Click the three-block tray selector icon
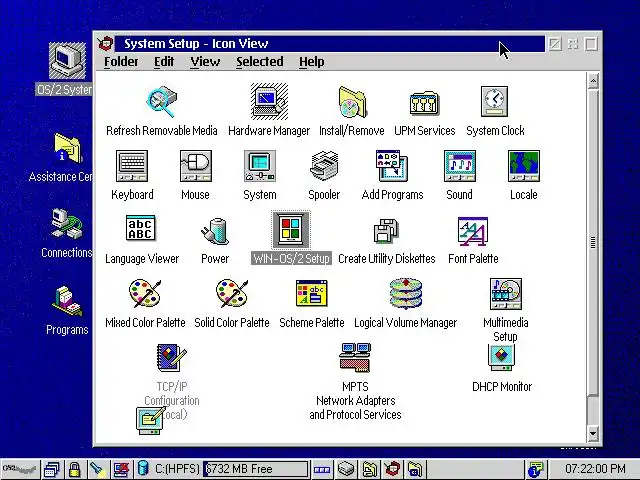The width and height of the screenshot is (640, 480). (322, 469)
